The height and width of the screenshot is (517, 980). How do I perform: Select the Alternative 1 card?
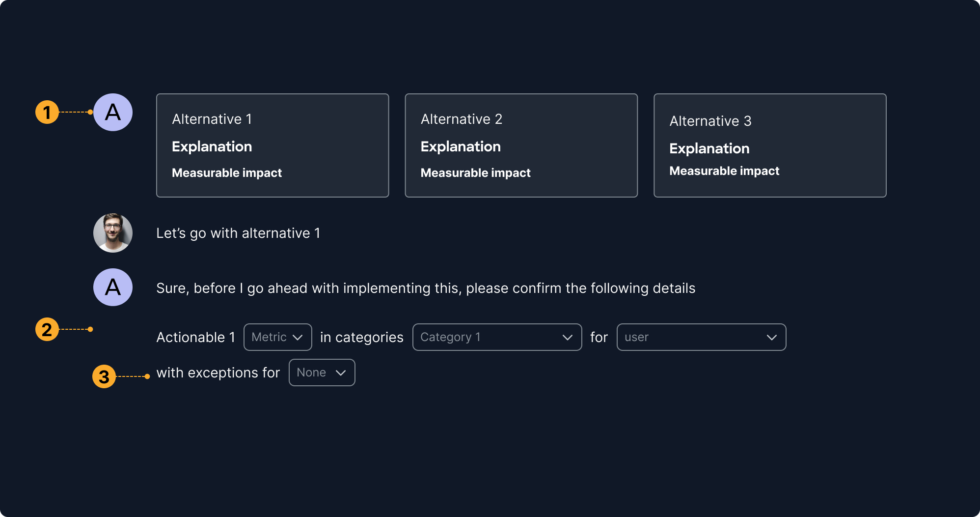coord(272,145)
